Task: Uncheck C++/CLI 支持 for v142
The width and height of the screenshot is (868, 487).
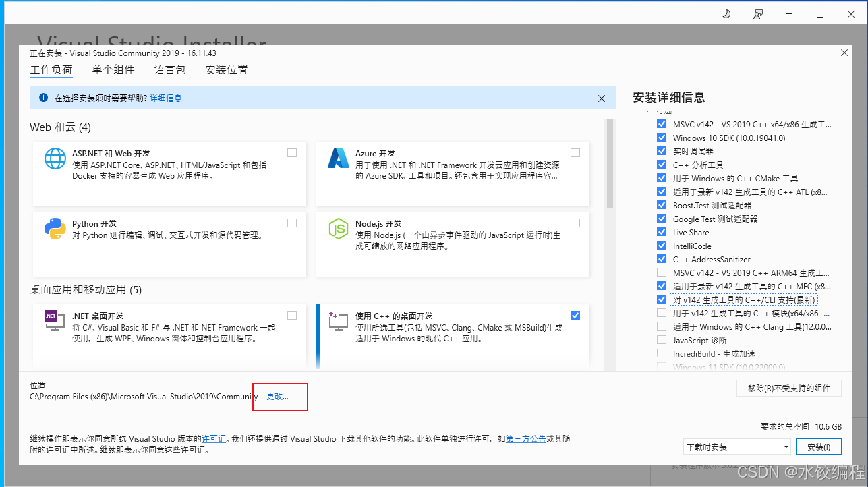Action: (x=661, y=299)
